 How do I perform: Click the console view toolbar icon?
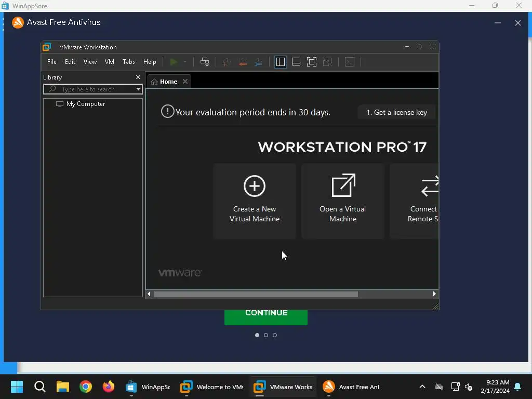click(350, 62)
